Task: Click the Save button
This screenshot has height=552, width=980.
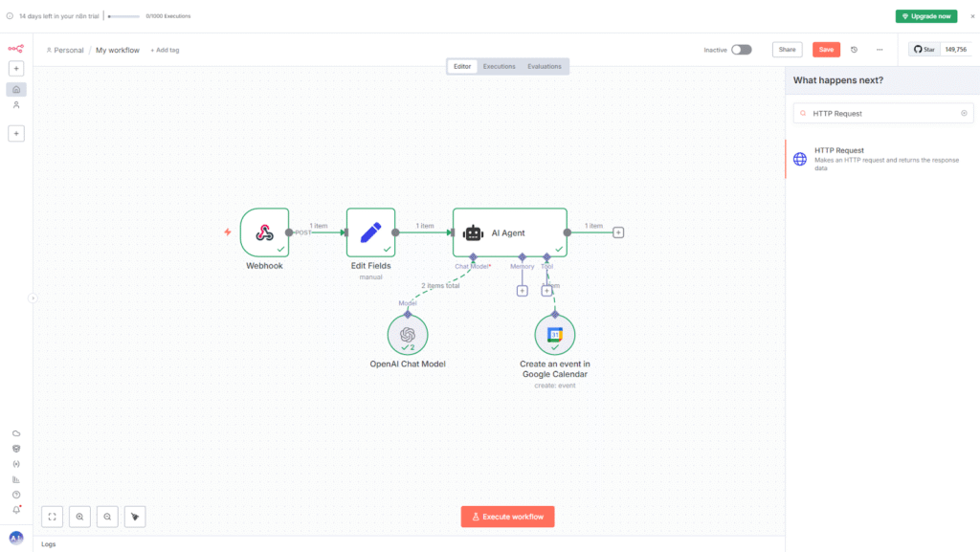Action: click(x=826, y=50)
